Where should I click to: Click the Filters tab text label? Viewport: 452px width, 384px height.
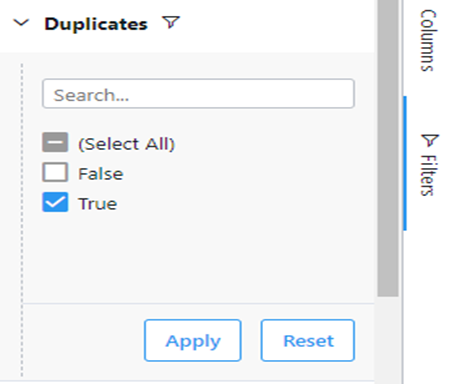tap(428, 176)
